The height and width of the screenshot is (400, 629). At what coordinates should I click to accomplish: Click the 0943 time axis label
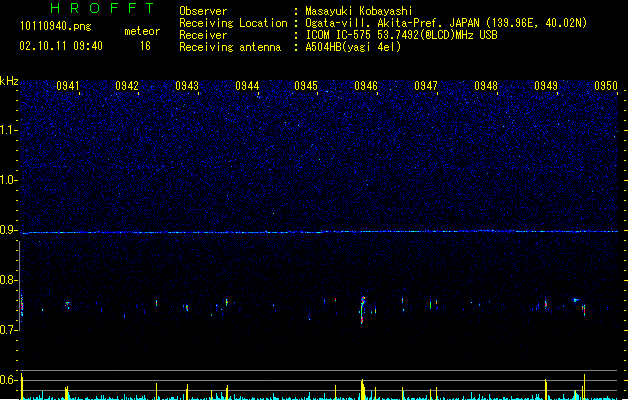tap(187, 86)
